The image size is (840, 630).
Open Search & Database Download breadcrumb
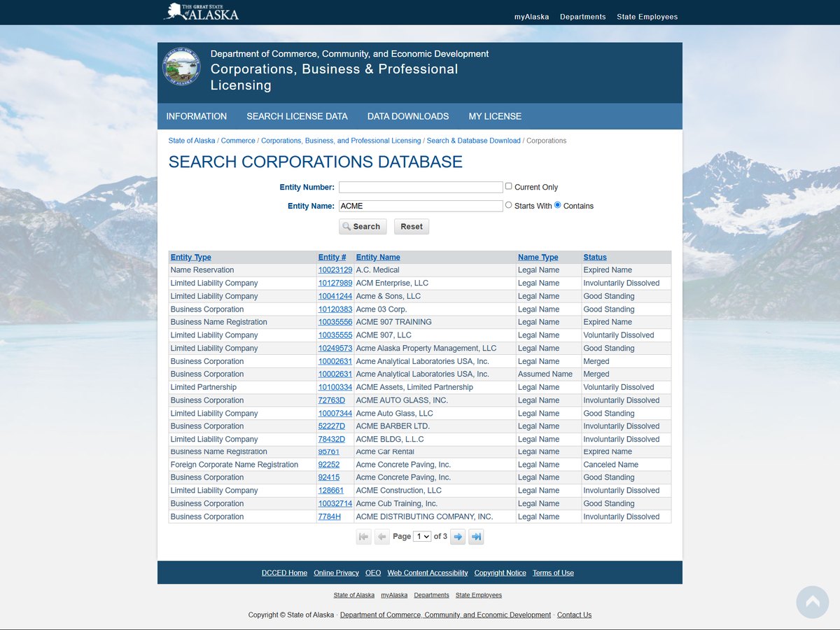tap(474, 141)
